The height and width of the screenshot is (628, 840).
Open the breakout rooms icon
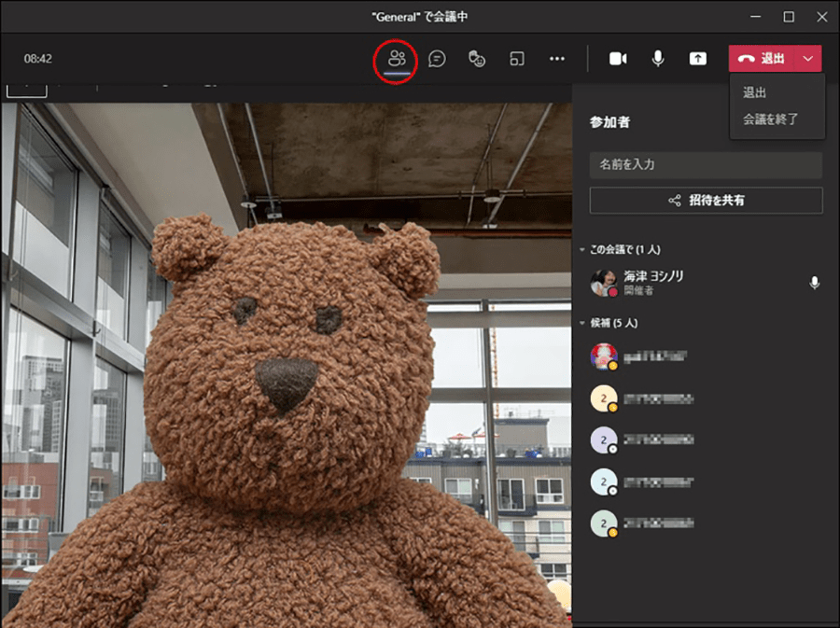[x=517, y=59]
